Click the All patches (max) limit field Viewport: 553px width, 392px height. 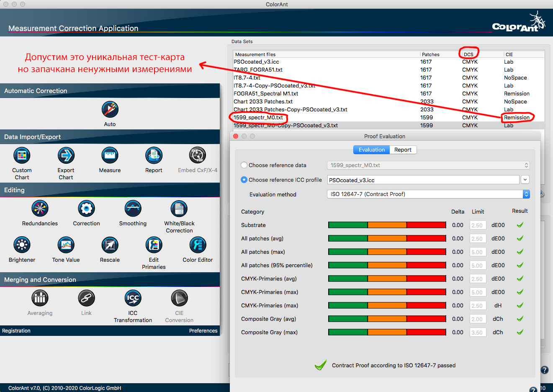tap(478, 252)
